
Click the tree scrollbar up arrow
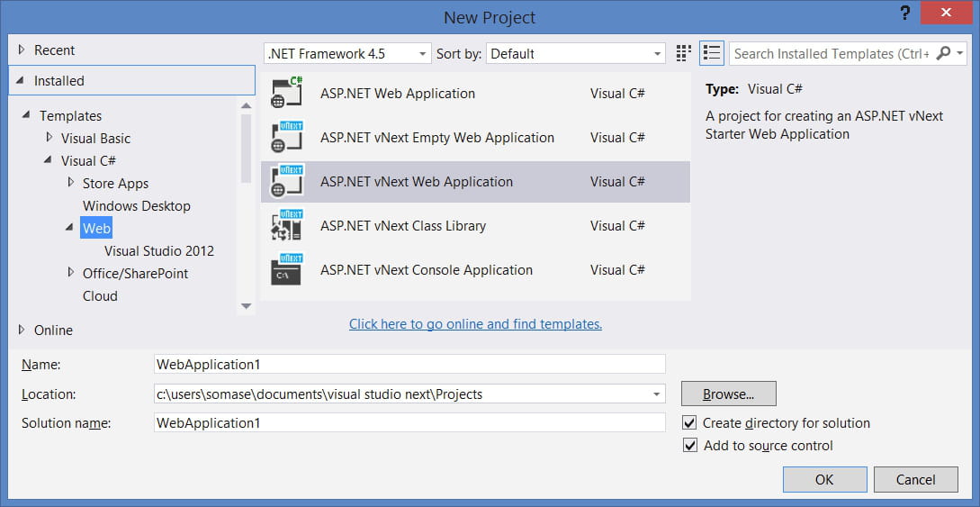[x=247, y=105]
